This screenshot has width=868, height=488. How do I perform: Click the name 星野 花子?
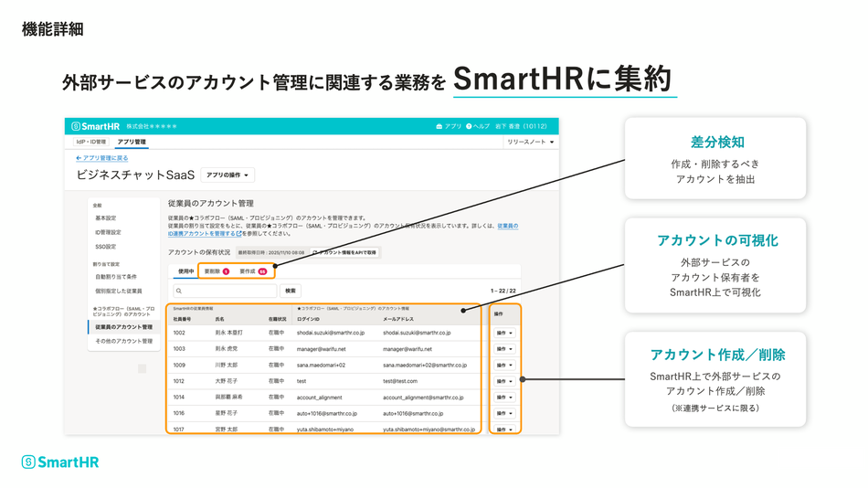227,413
